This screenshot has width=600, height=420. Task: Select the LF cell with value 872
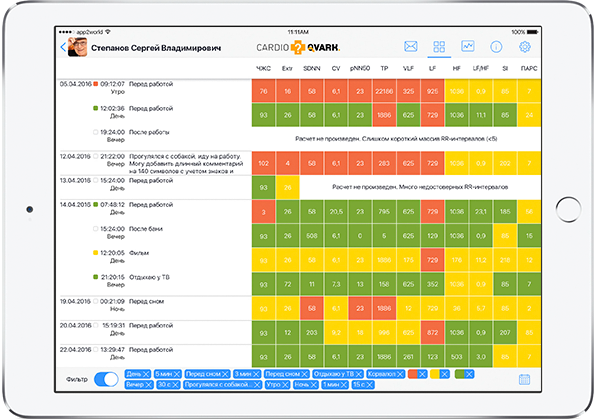coord(432,332)
